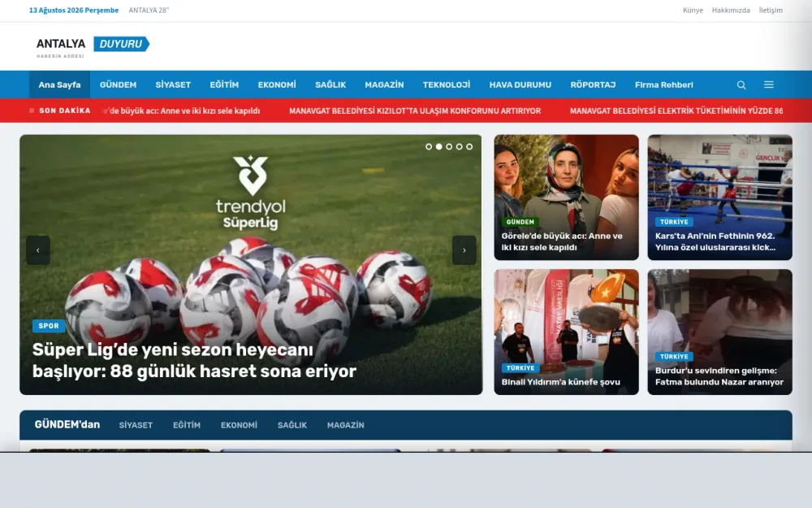Open the Ana Sayfa nav item

coord(59,85)
